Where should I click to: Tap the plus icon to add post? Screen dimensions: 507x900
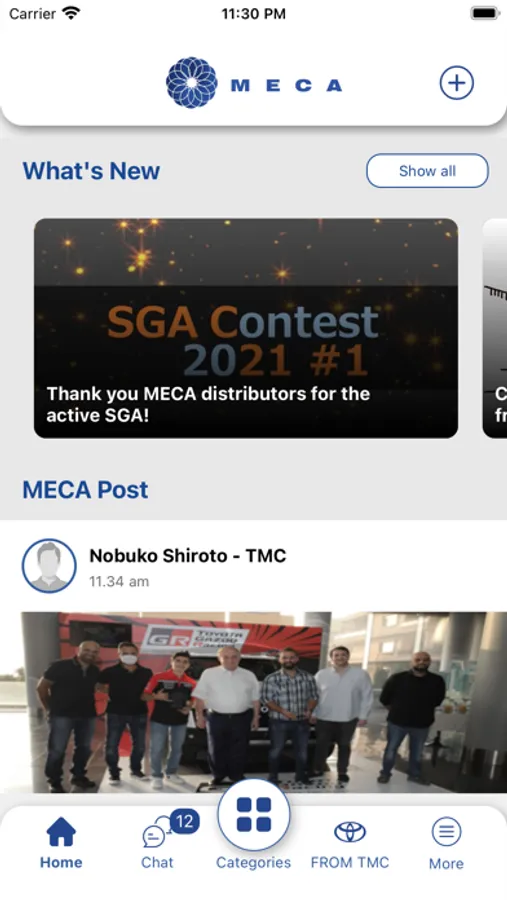(x=456, y=83)
